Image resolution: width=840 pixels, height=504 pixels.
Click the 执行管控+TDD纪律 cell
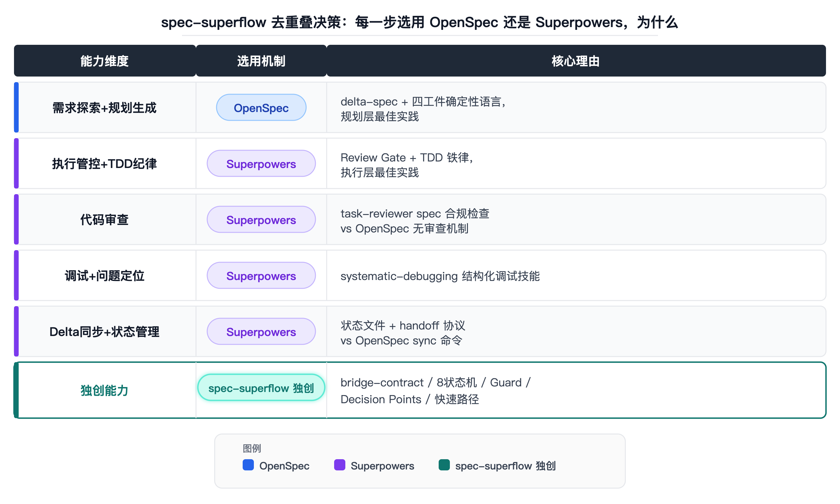[x=105, y=164]
